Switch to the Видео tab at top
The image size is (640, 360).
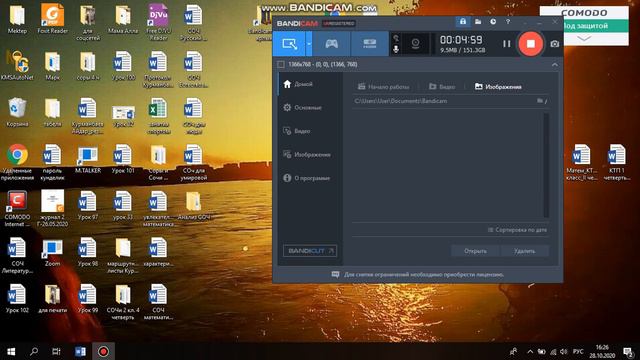pos(442,87)
